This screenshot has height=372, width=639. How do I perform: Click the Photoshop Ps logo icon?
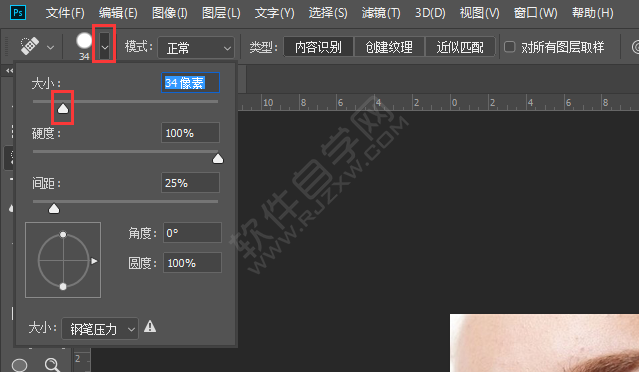click(x=18, y=13)
